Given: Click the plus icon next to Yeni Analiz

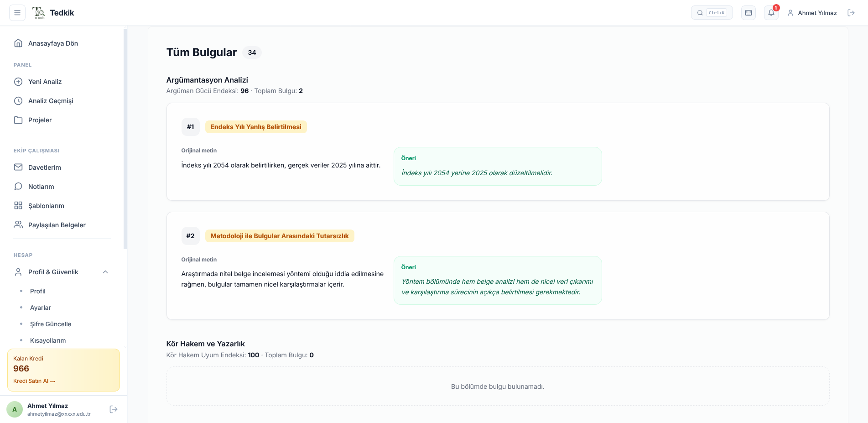Looking at the screenshot, I should [18, 82].
